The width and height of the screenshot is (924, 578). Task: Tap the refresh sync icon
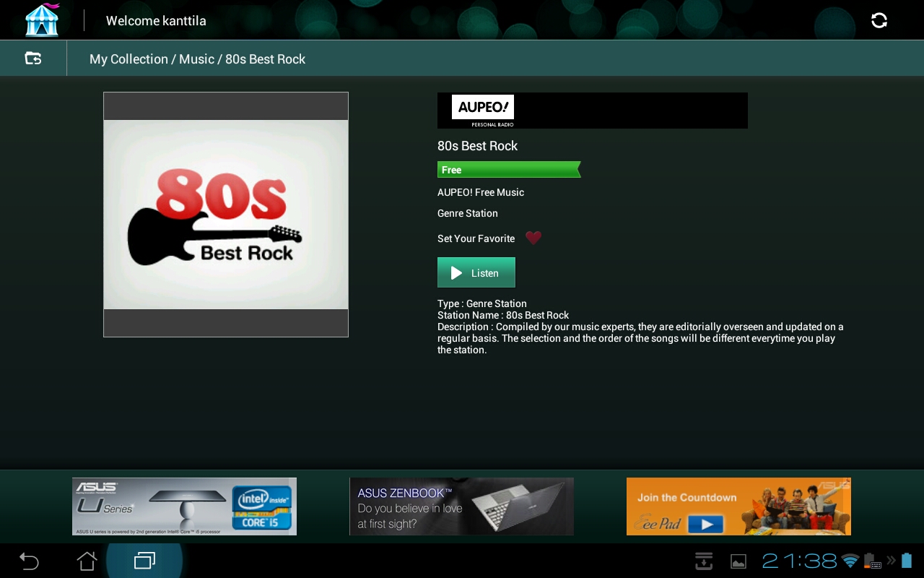pos(879,20)
